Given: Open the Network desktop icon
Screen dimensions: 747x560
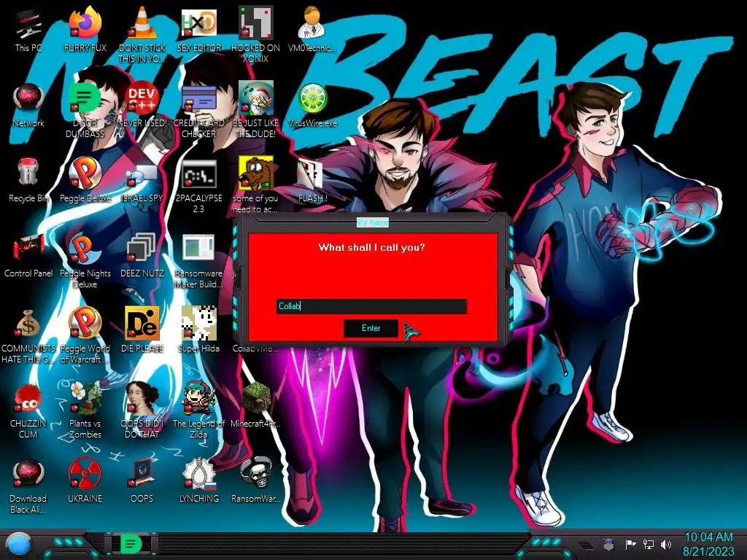Looking at the screenshot, I should pos(28,98).
